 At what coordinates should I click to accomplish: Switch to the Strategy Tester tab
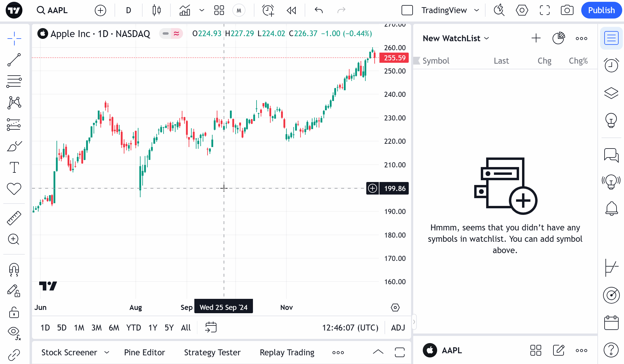click(x=212, y=353)
